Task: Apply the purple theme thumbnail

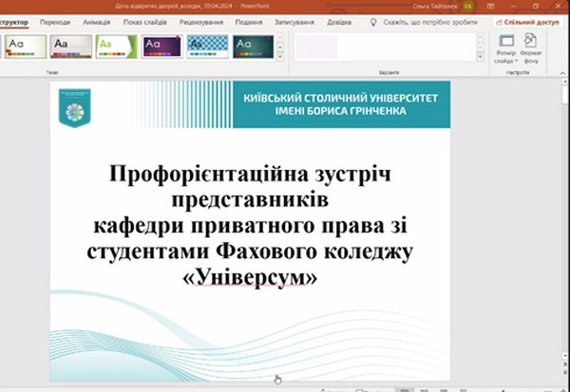Action: pyautogui.click(x=161, y=47)
